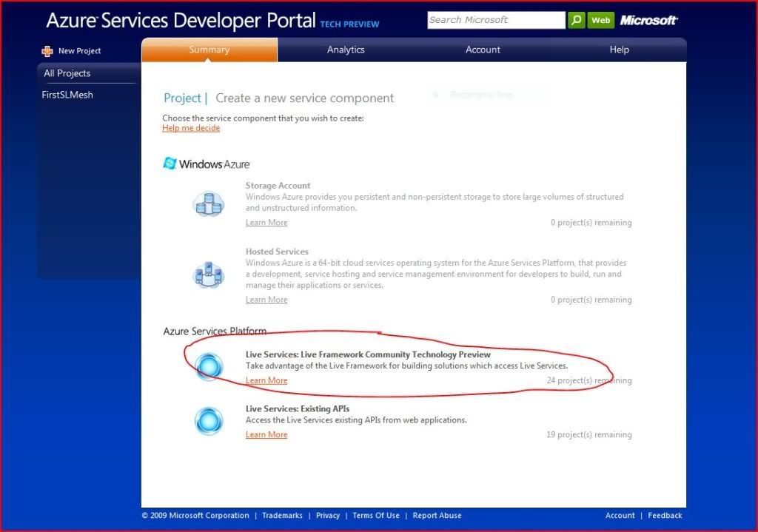Open the Trademarks footer link
The image size is (758, 532).
tap(282, 516)
